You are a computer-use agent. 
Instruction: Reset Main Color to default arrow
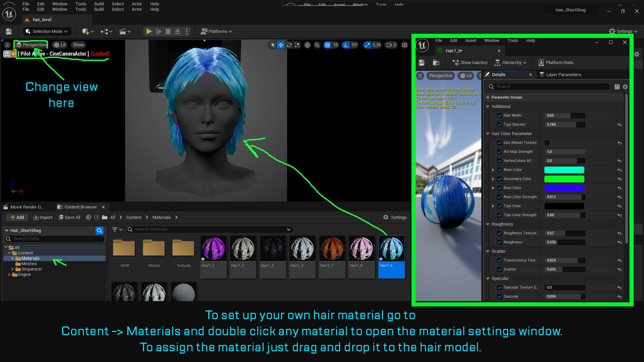click(x=620, y=170)
